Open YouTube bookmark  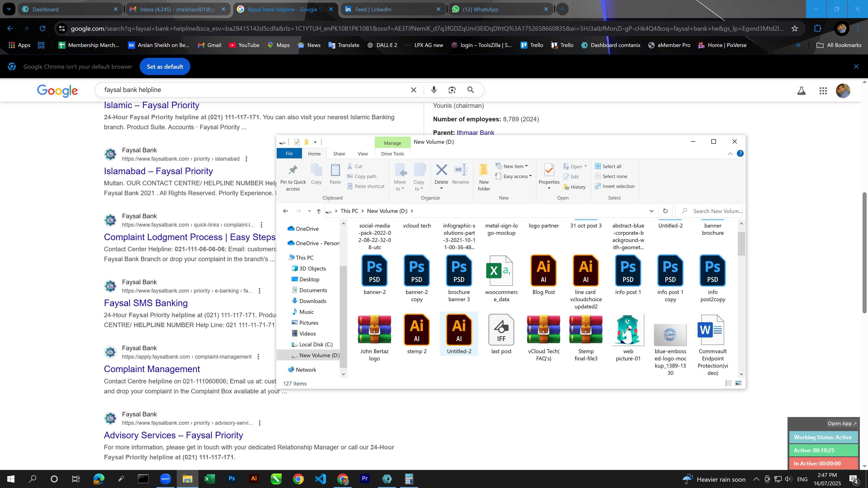(x=244, y=45)
